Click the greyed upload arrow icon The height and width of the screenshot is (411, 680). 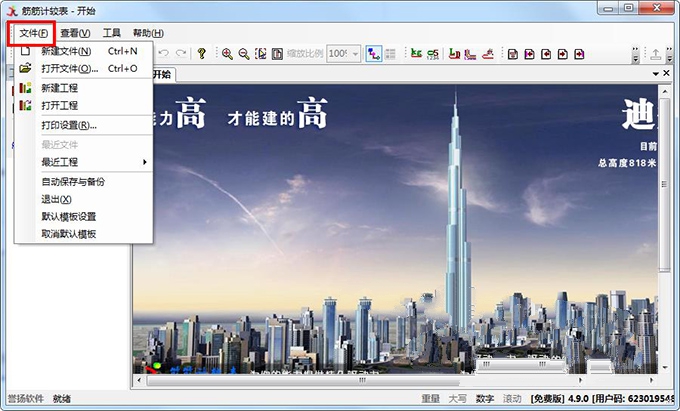[656, 54]
